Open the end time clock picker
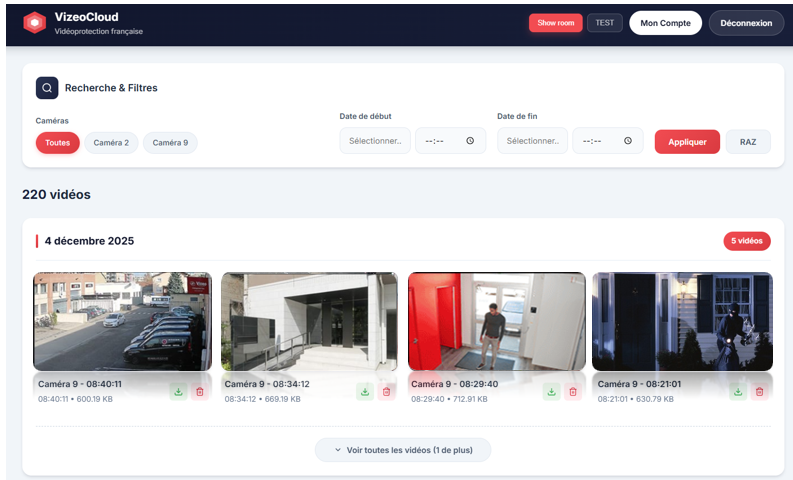The image size is (793, 480). coord(627,142)
